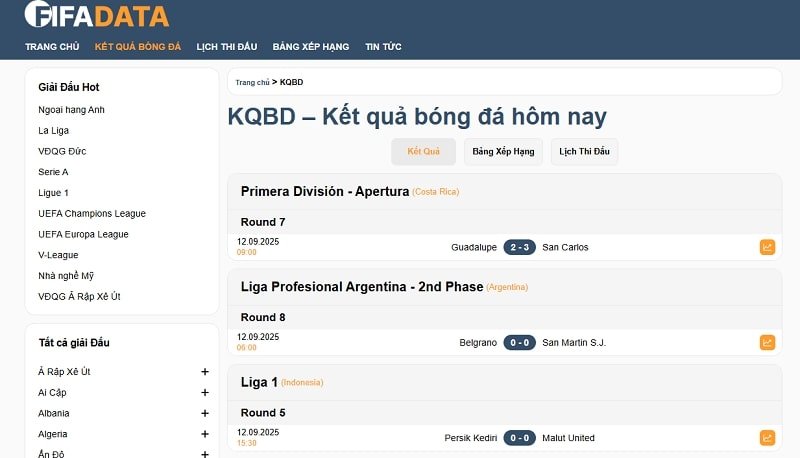The image size is (800, 458).
Task: Expand the Albania league list
Action: [204, 413]
